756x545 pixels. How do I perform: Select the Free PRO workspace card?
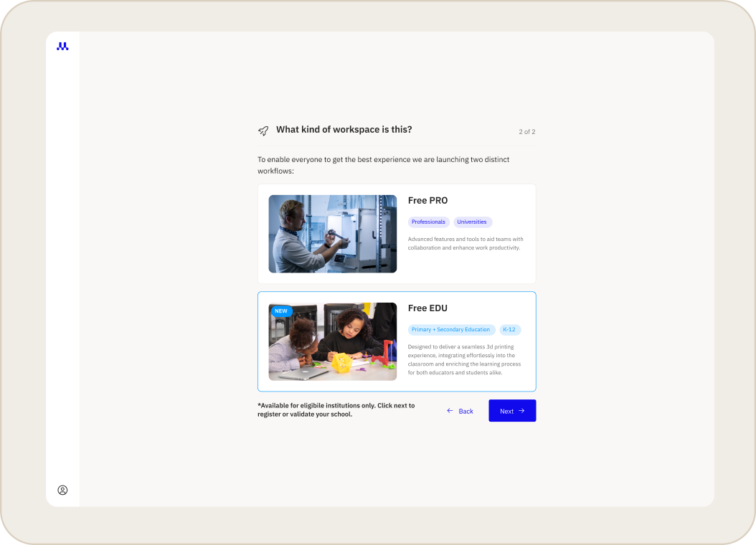tap(397, 234)
